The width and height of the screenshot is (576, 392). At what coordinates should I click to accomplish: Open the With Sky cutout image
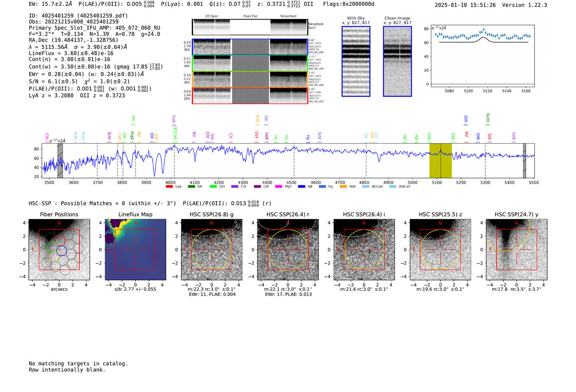pyautogui.click(x=356, y=61)
